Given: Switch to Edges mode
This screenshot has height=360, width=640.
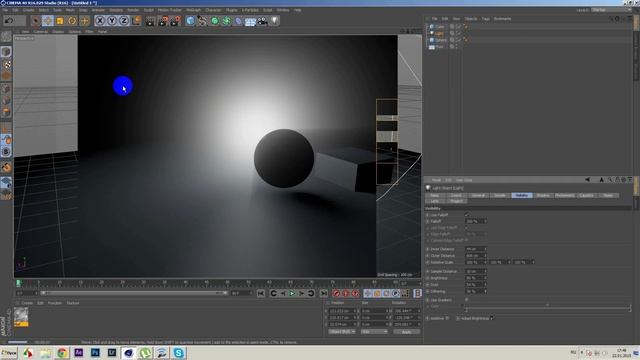Looking at the screenshot, I should pos(6,100).
